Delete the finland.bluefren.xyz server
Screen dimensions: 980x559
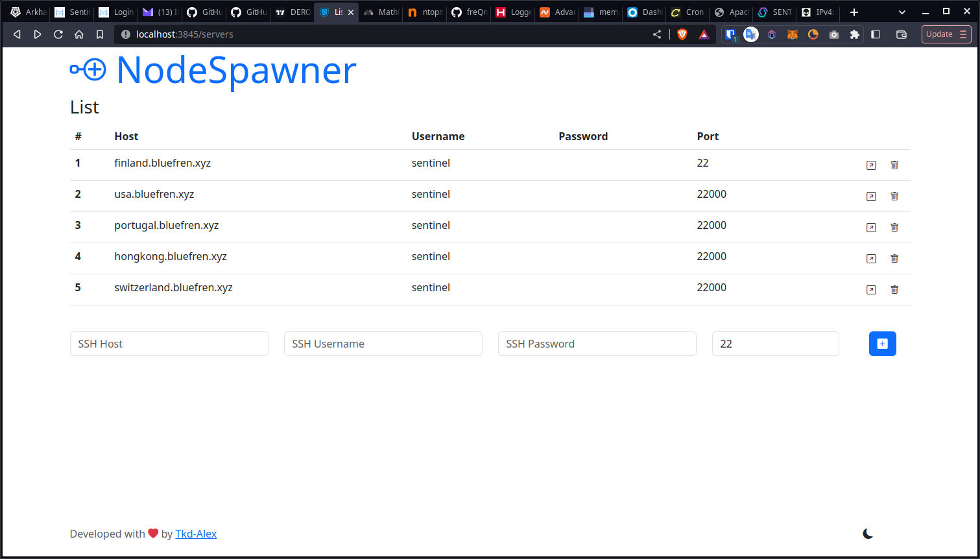click(x=894, y=165)
